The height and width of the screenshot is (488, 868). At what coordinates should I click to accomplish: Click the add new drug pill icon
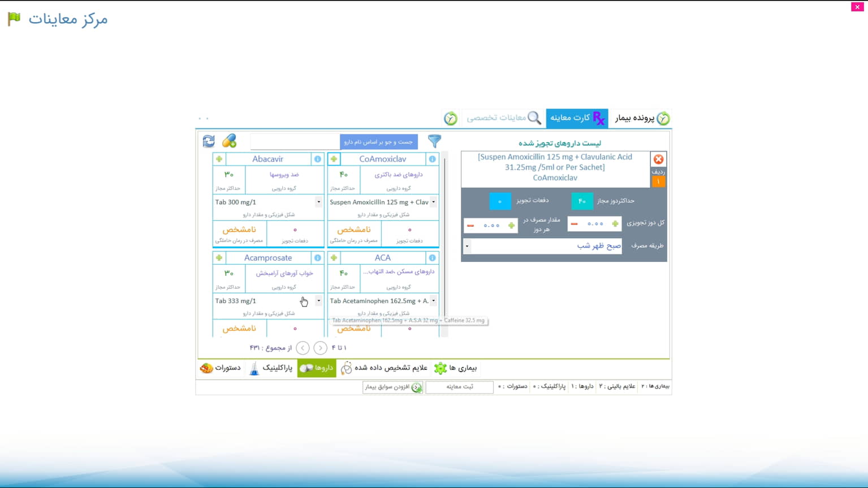tap(229, 141)
